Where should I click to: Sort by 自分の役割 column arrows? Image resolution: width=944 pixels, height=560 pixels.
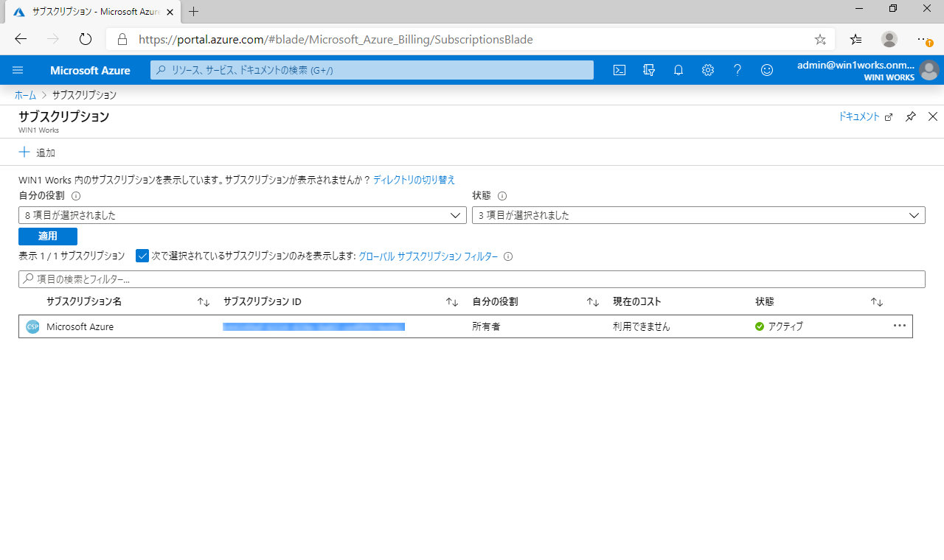593,302
